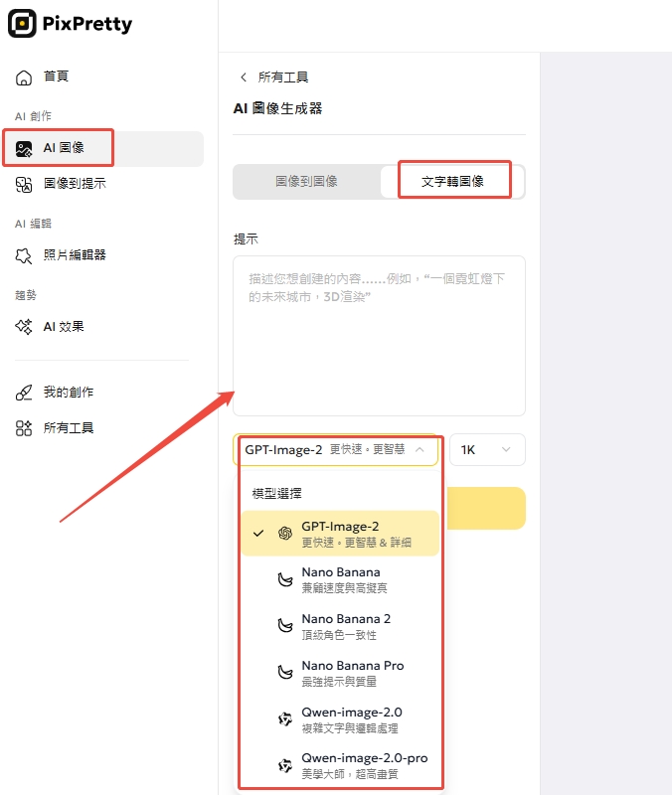Viewport: 672px width, 795px height.
Task: Click the AI 效果 sparkle icon
Action: point(23,327)
